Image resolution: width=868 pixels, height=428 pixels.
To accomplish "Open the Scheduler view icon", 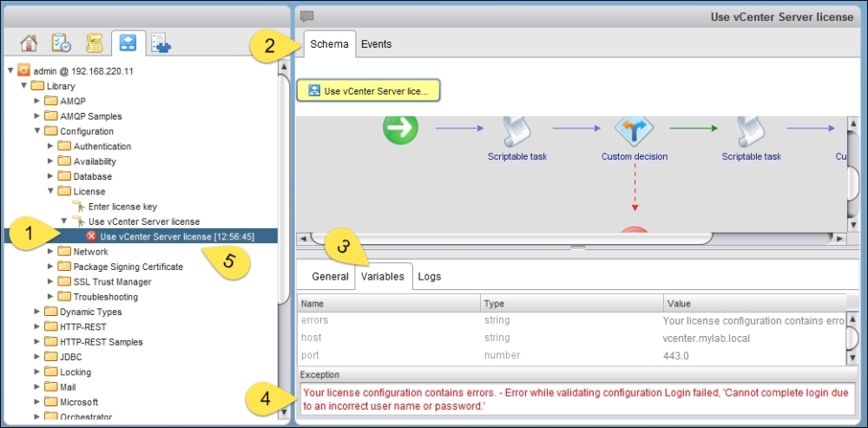I will [61, 43].
